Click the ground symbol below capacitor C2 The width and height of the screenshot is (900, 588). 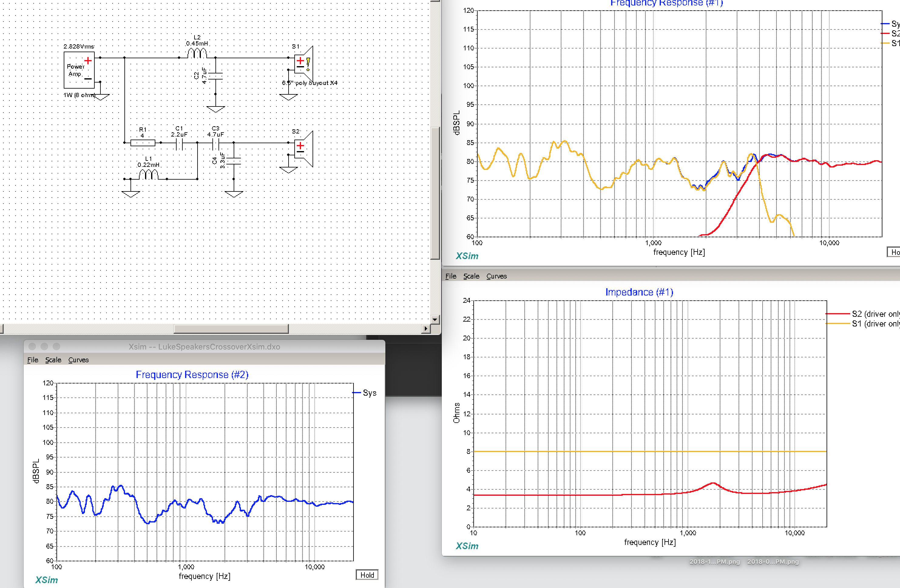coord(215,109)
